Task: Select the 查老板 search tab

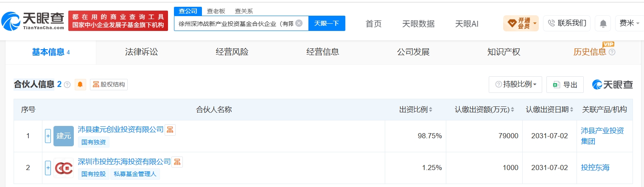Action: (216, 11)
